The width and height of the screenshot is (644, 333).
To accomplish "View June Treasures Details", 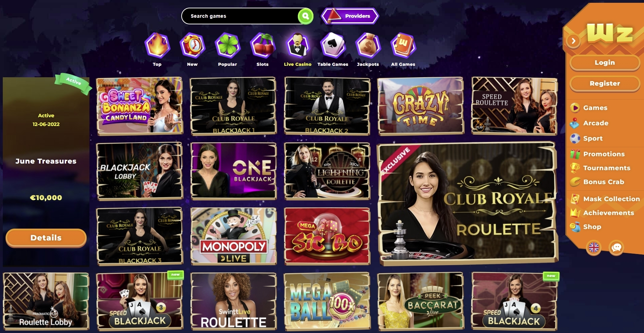I will (46, 238).
